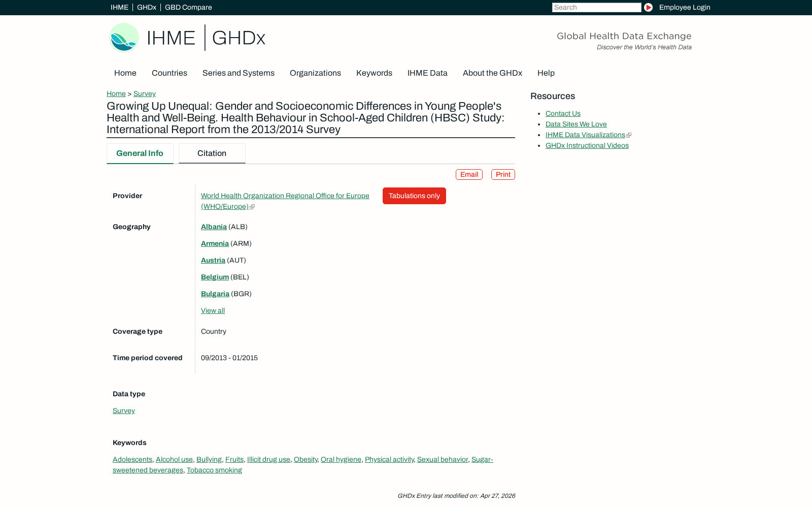Open the Armenia geography link

pos(215,244)
